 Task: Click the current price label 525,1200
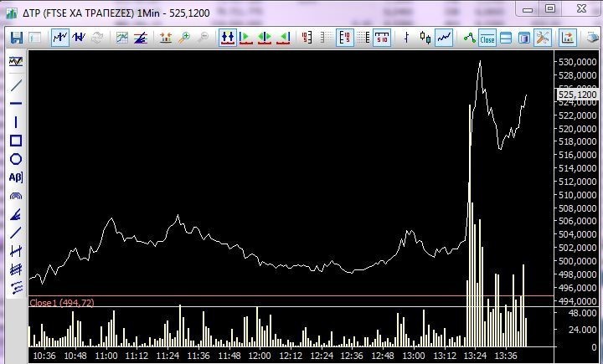pos(578,95)
